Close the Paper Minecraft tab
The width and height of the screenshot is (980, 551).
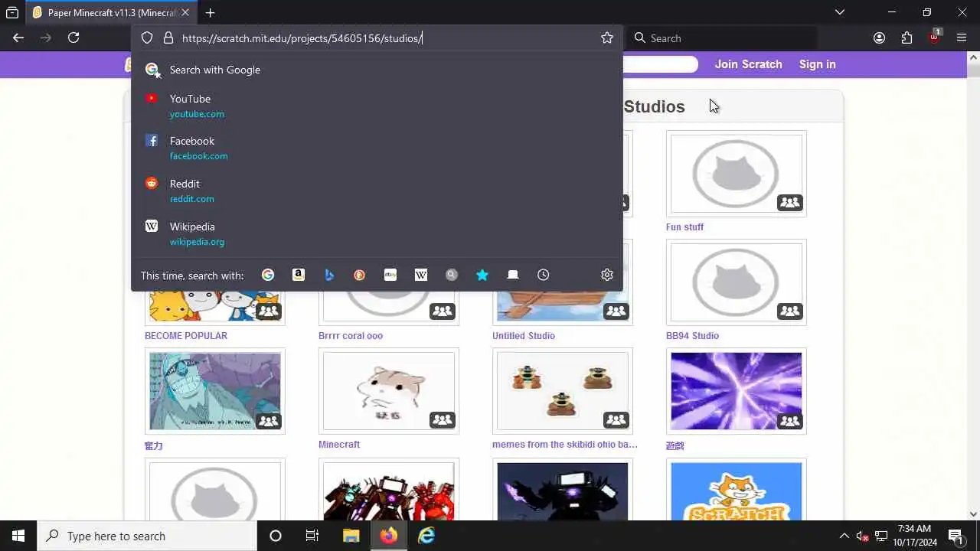pyautogui.click(x=185, y=12)
